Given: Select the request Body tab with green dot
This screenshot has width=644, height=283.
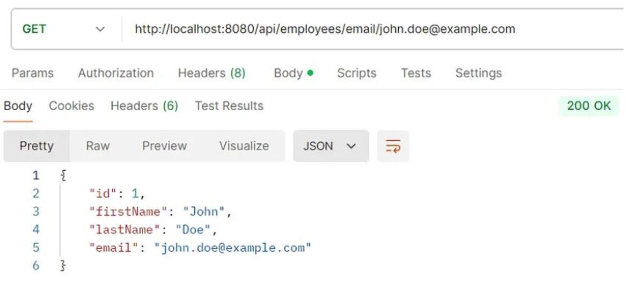Looking at the screenshot, I should pyautogui.click(x=293, y=73).
